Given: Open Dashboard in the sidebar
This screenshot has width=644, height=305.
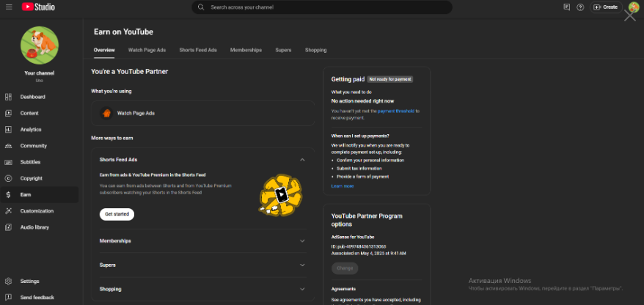Looking at the screenshot, I should pos(40,97).
